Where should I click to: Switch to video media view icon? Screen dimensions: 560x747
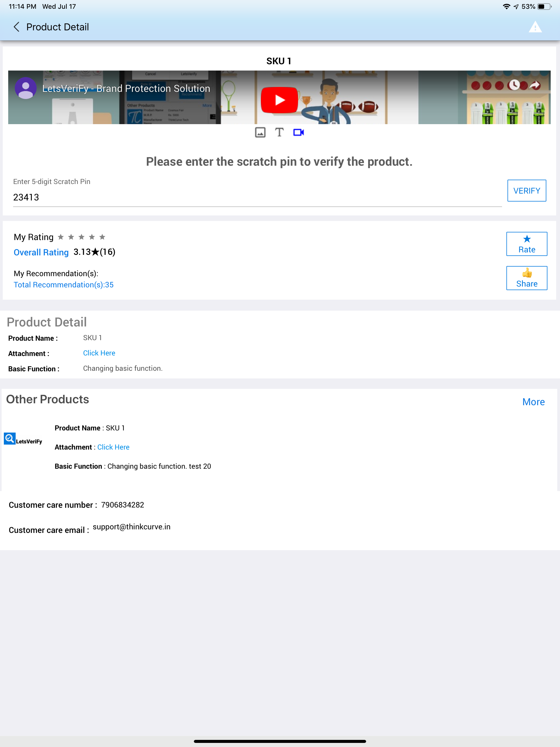click(299, 132)
